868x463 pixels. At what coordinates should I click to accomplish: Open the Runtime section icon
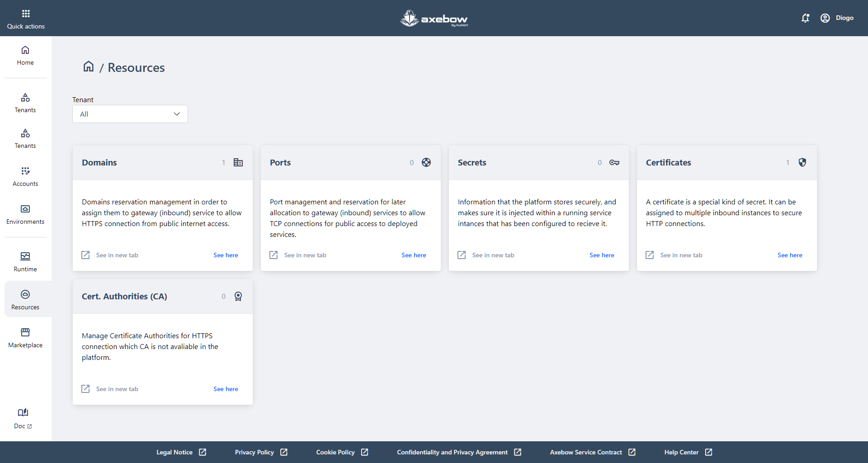[25, 256]
